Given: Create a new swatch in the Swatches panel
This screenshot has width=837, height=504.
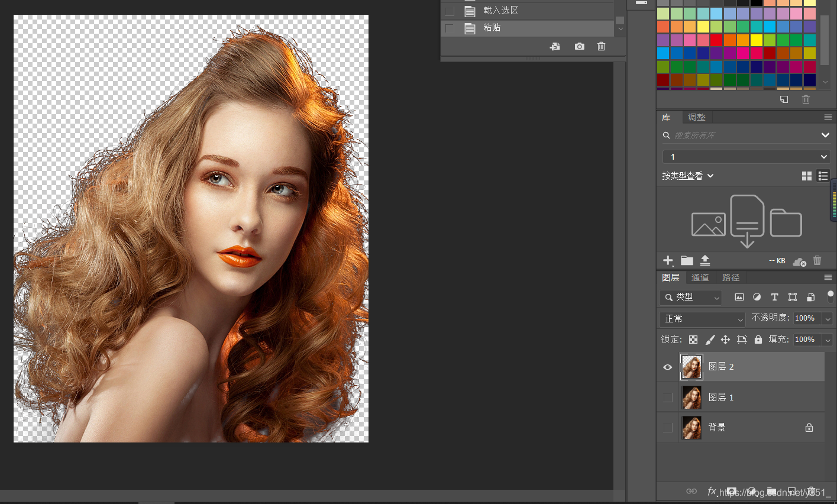Looking at the screenshot, I should click(x=784, y=99).
